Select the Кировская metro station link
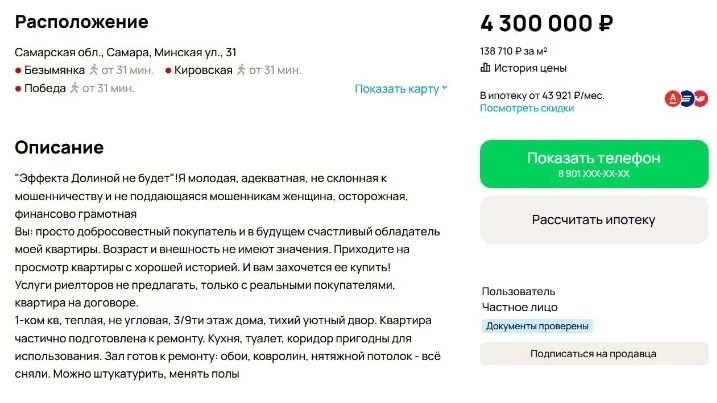717x403 pixels. coord(203,70)
